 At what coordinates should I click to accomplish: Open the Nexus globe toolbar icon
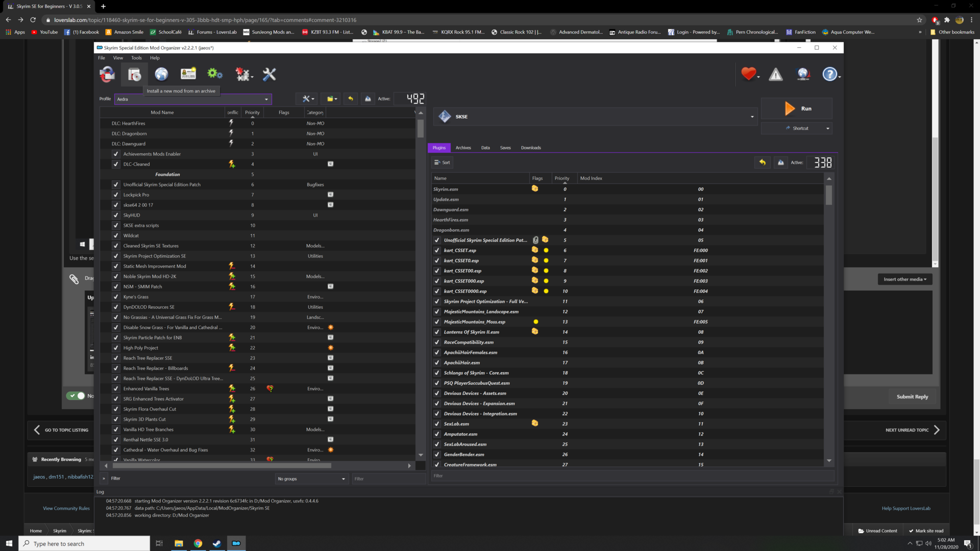click(x=161, y=74)
